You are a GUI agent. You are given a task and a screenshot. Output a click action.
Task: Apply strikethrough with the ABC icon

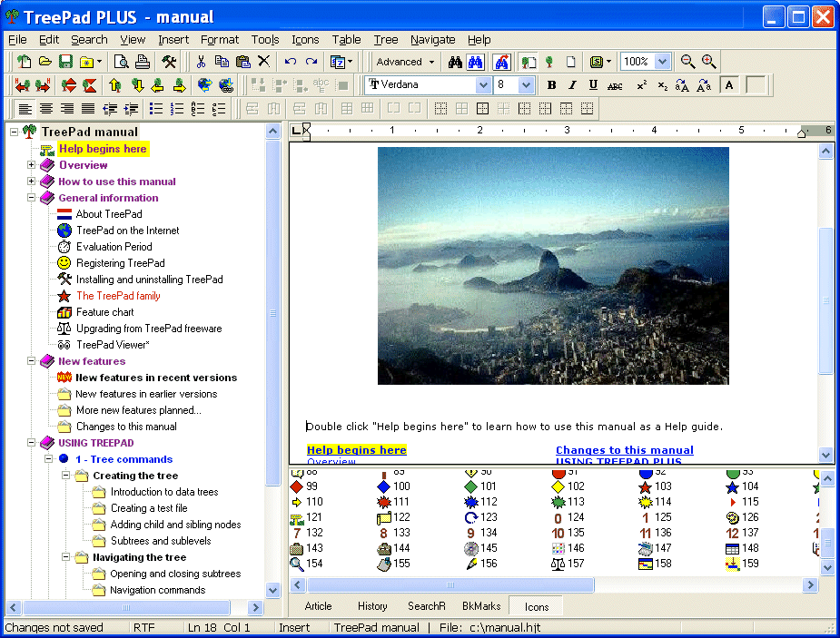[615, 85]
